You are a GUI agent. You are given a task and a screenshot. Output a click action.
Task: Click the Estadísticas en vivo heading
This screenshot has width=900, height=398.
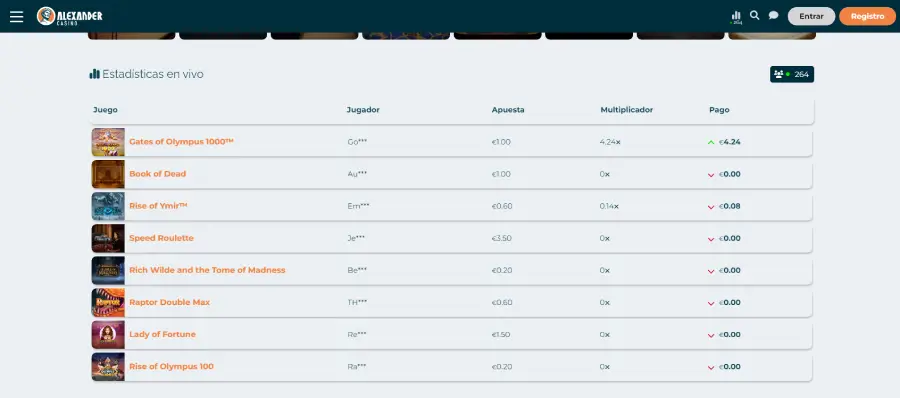click(x=153, y=74)
